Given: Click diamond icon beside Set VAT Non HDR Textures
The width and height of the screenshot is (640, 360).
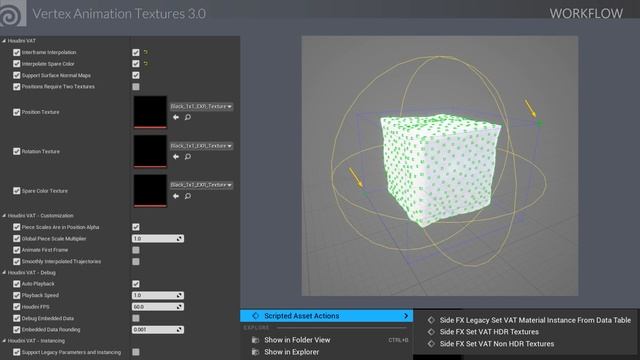Looking at the screenshot, I should [431, 344].
